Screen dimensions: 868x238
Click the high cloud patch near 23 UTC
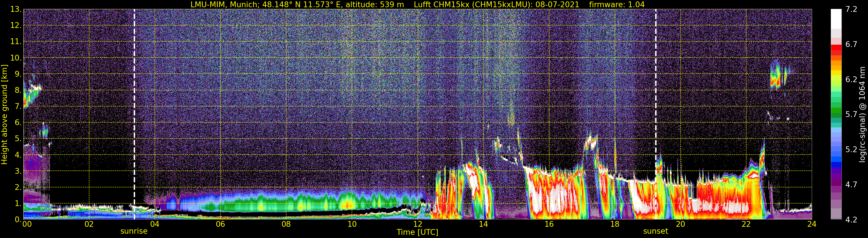point(780,75)
